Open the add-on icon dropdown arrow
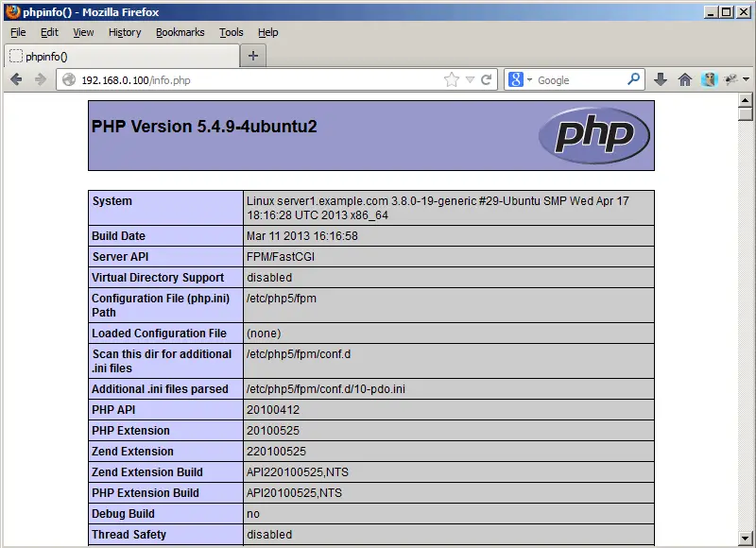The height and width of the screenshot is (548, 756). (x=746, y=79)
